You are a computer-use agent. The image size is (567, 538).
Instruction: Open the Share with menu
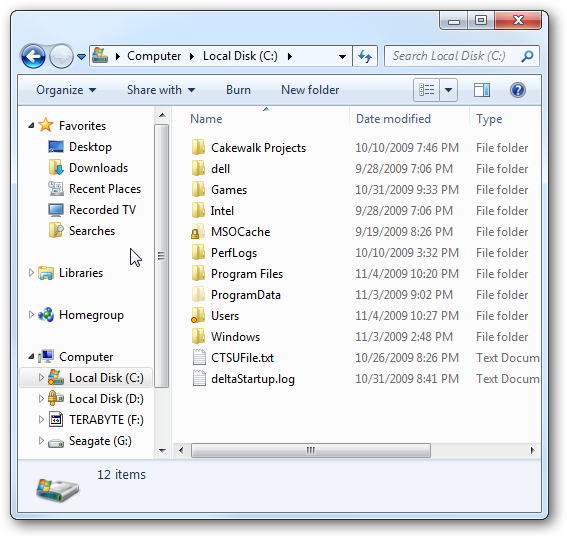click(161, 90)
